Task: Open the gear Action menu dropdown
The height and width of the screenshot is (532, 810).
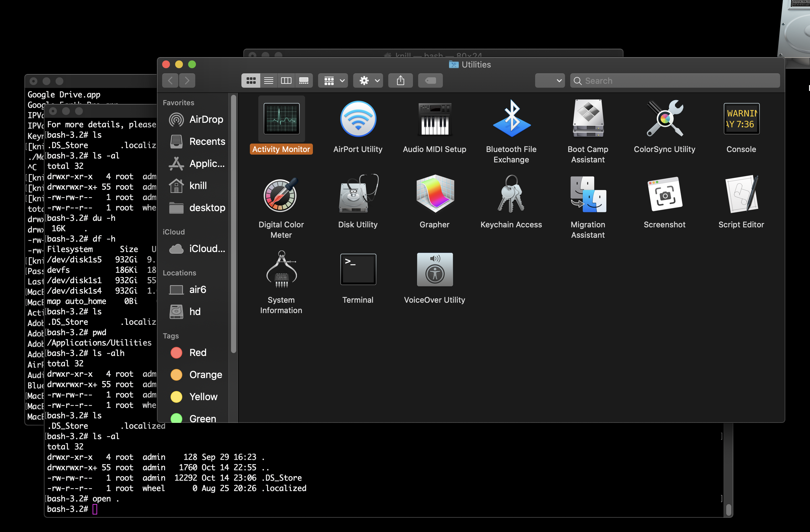Action: coord(368,81)
